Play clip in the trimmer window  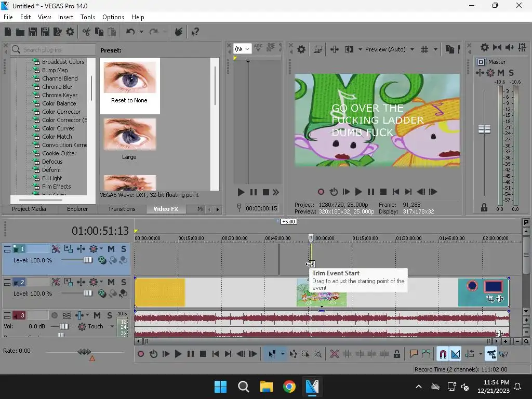[x=241, y=192]
